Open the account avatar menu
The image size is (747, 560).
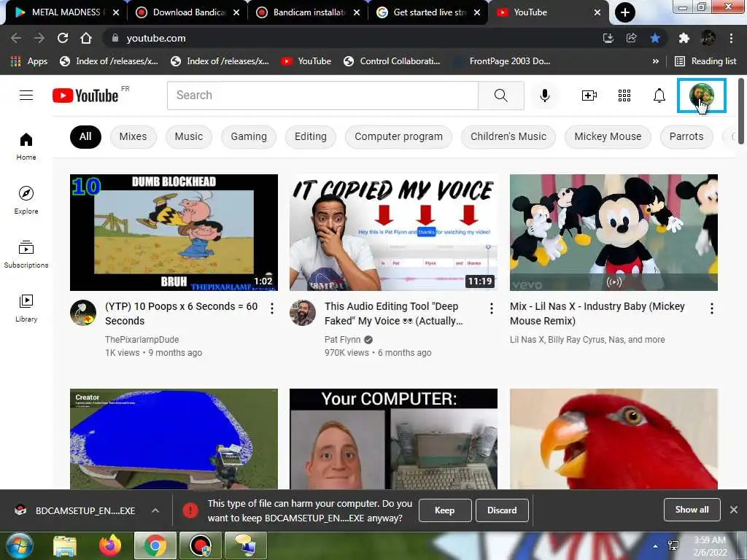701,96
